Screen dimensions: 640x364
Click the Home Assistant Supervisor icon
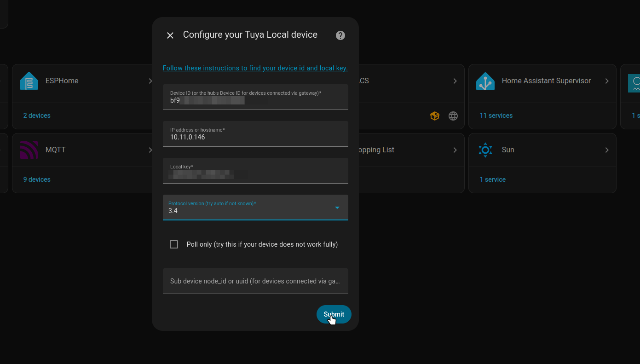(x=485, y=81)
